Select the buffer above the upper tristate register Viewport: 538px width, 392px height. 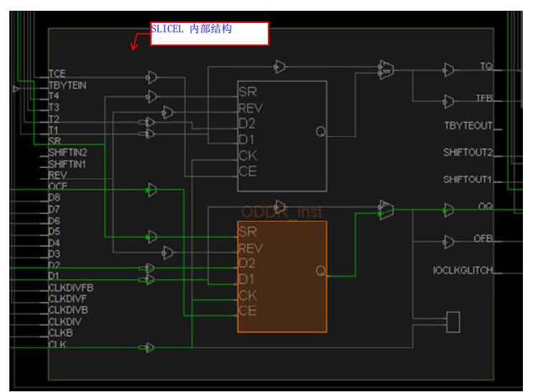point(279,67)
